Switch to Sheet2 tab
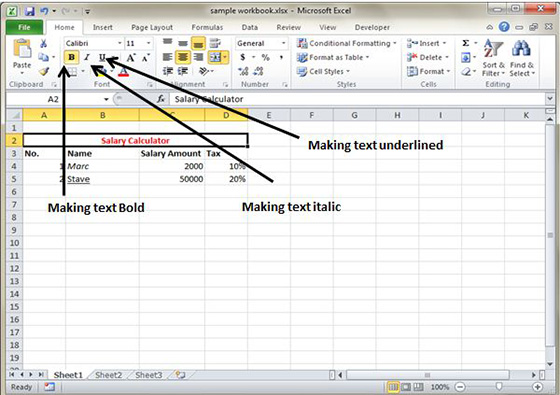 (109, 375)
